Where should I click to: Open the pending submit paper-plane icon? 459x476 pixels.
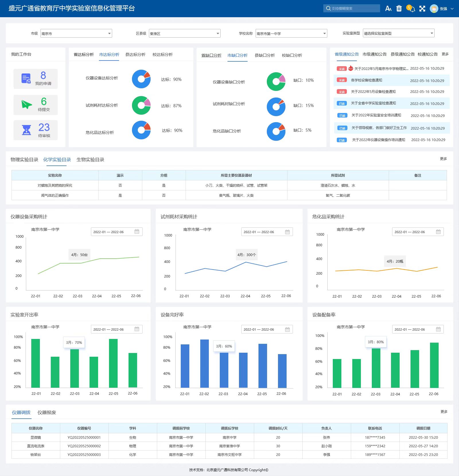coord(27,105)
